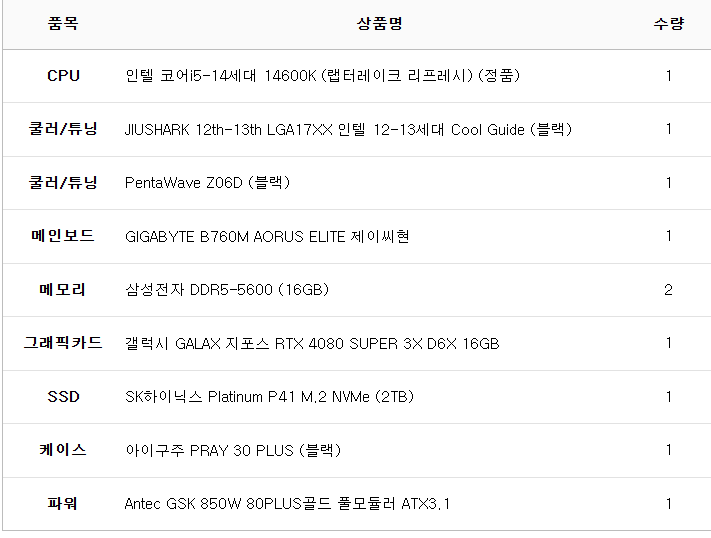Select the SSD category label
This screenshot has width=711, height=538.
(x=63, y=397)
